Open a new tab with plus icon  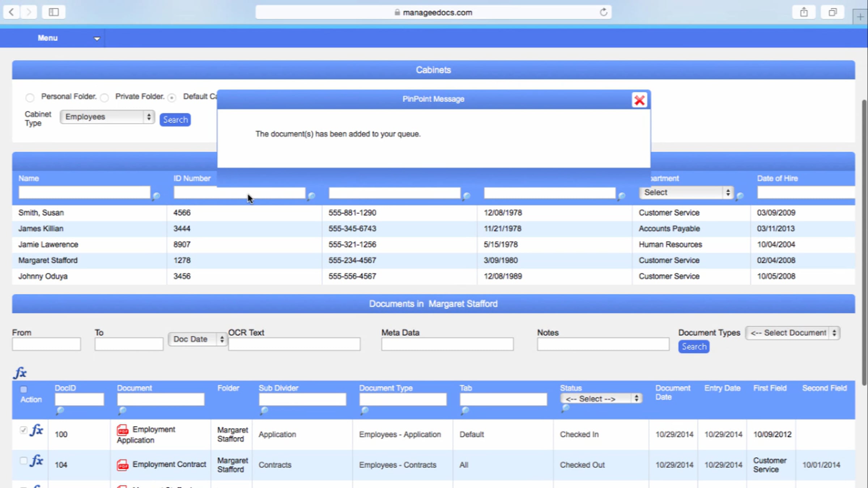(x=860, y=17)
